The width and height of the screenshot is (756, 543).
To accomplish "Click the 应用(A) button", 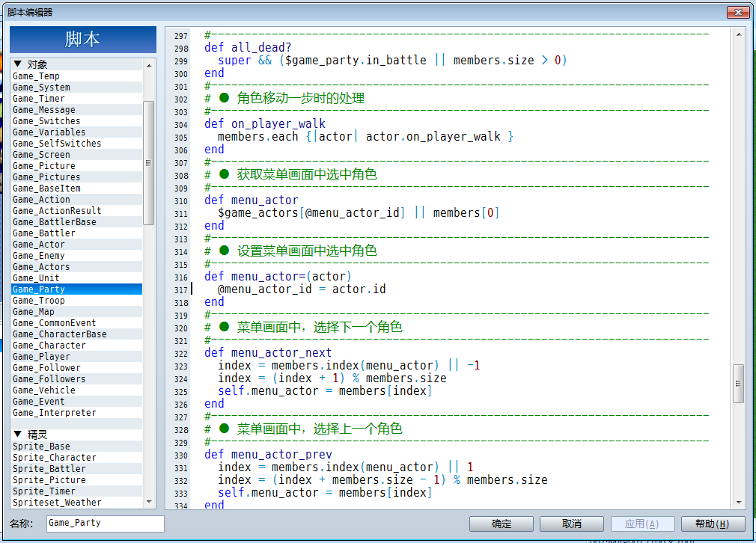I will [642, 524].
